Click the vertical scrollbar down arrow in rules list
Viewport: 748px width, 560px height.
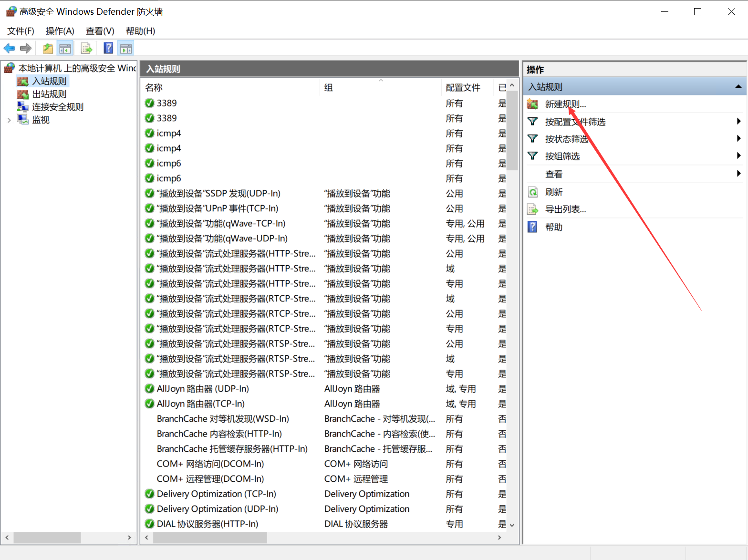point(512,525)
